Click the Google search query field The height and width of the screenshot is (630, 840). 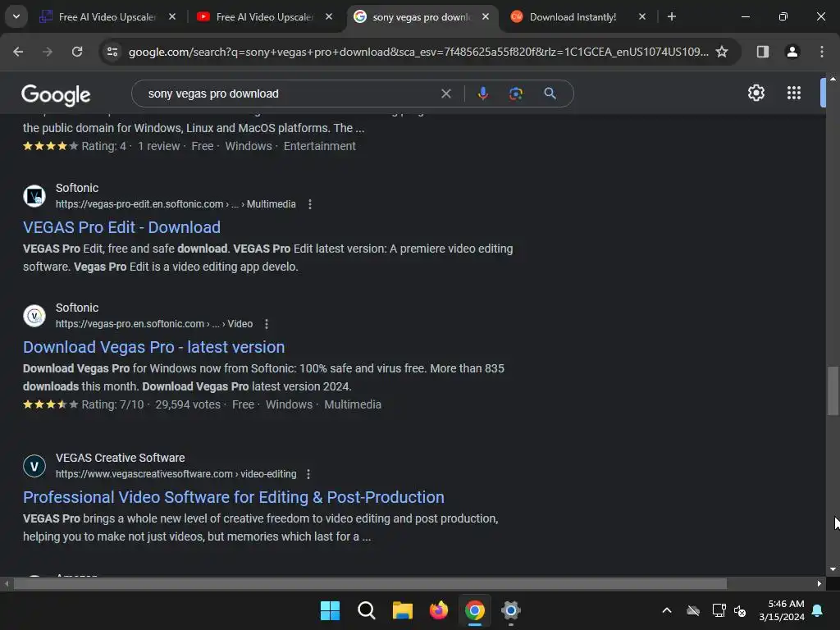tap(290, 94)
